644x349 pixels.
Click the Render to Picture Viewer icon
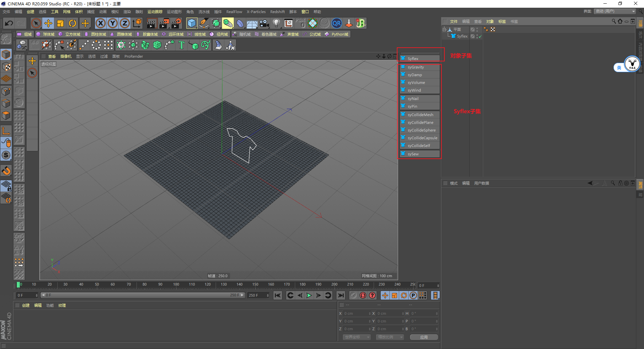(164, 23)
